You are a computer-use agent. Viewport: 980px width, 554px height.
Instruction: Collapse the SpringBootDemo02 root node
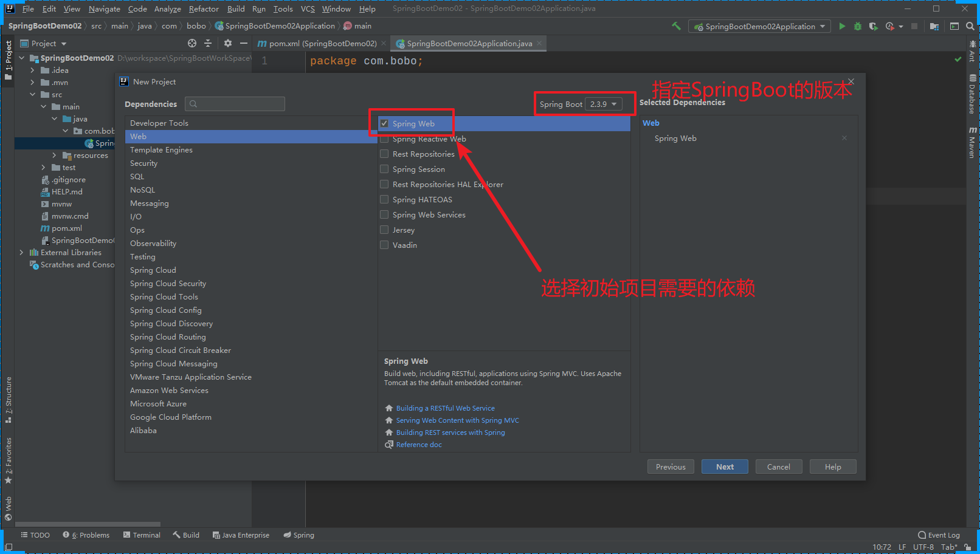(x=22, y=58)
